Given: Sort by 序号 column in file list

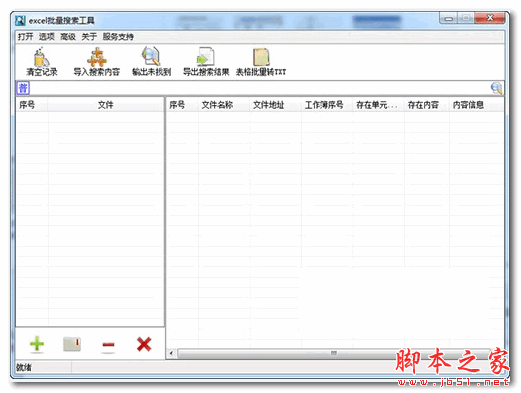Looking at the screenshot, I should 32,105.
